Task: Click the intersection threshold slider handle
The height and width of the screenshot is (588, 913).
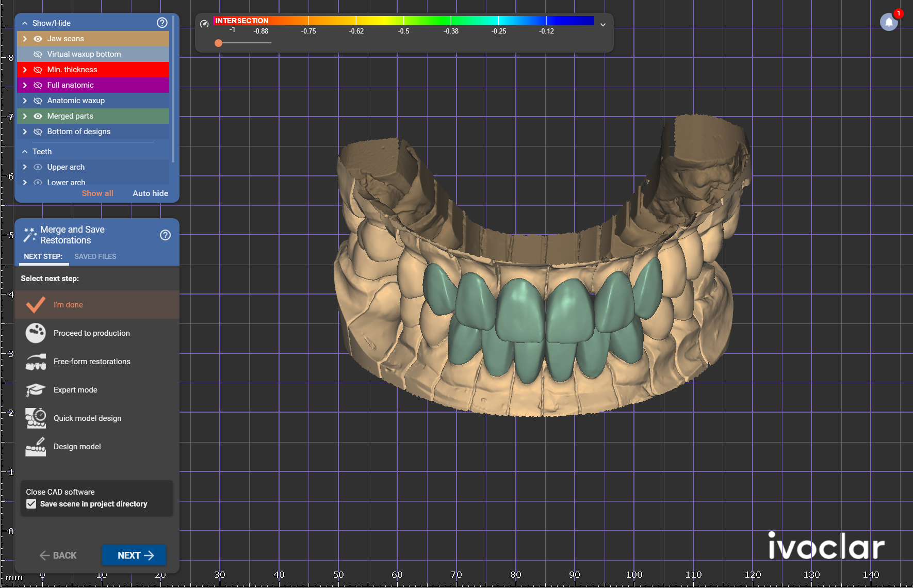Action: [219, 43]
